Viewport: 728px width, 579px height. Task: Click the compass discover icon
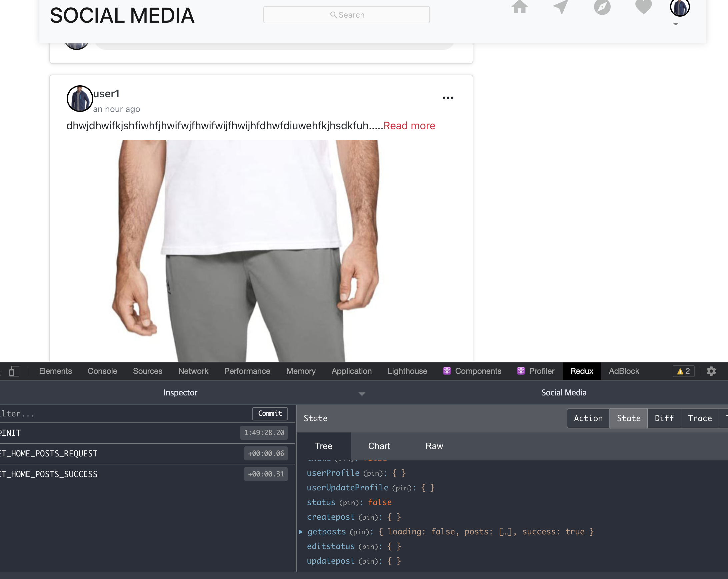point(602,7)
